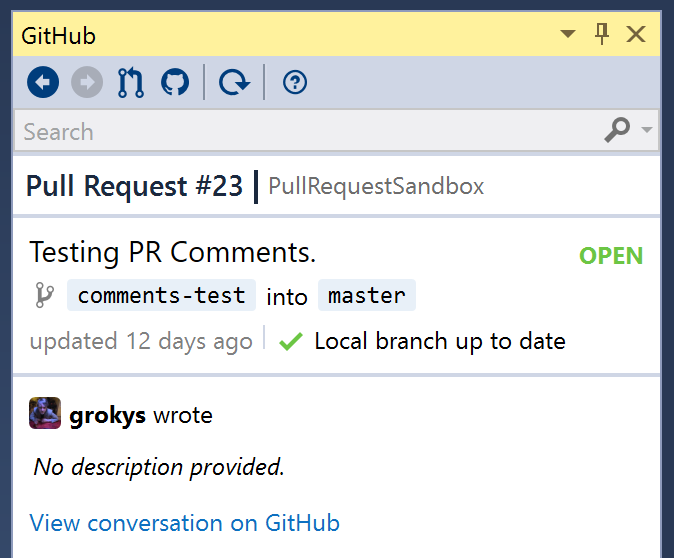The image size is (674, 558).
Task: Click the green checkmark status icon
Action: point(291,342)
